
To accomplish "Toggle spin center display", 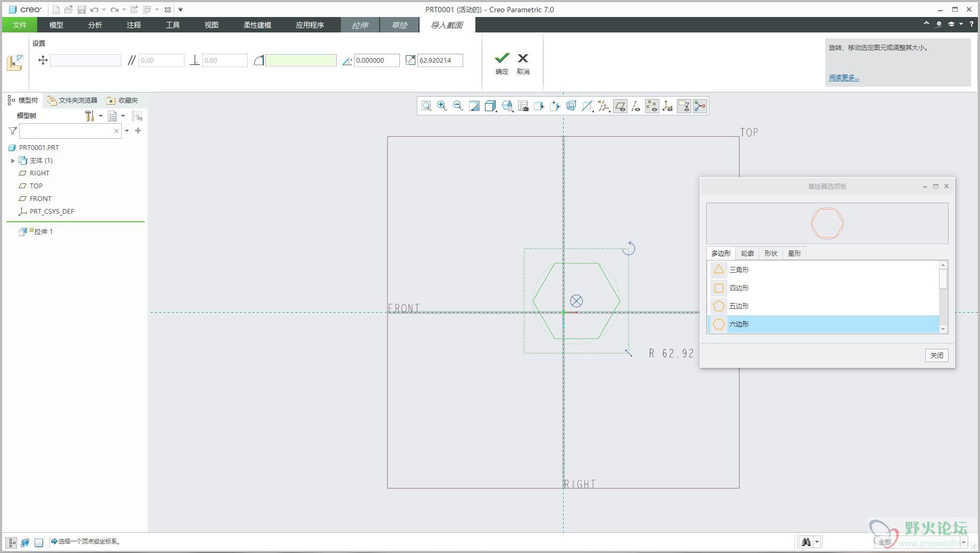I will pyautogui.click(x=700, y=106).
